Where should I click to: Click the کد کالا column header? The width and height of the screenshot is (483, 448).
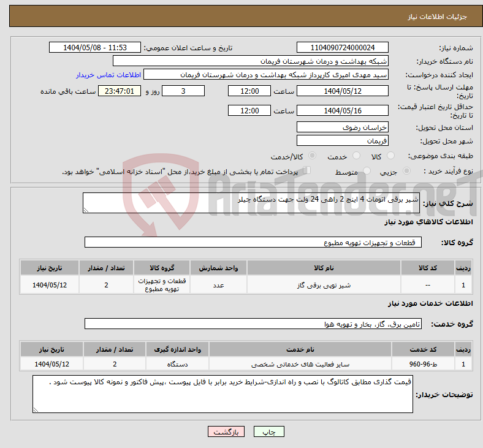tap(428, 268)
